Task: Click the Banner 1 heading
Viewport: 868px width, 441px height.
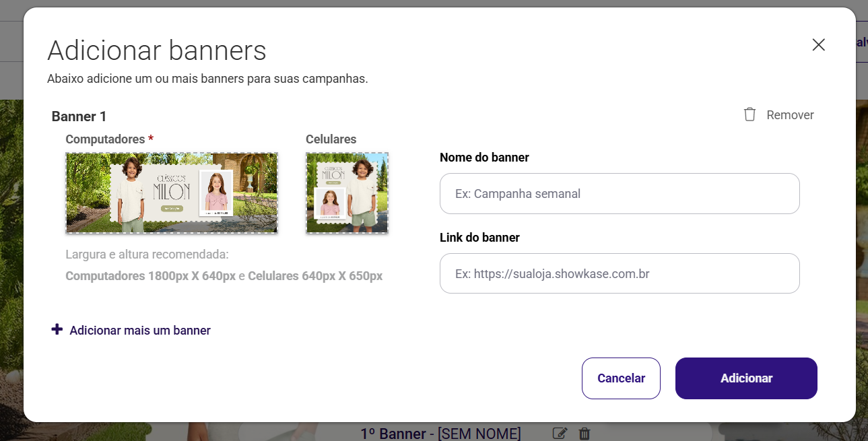Action: coord(79,116)
